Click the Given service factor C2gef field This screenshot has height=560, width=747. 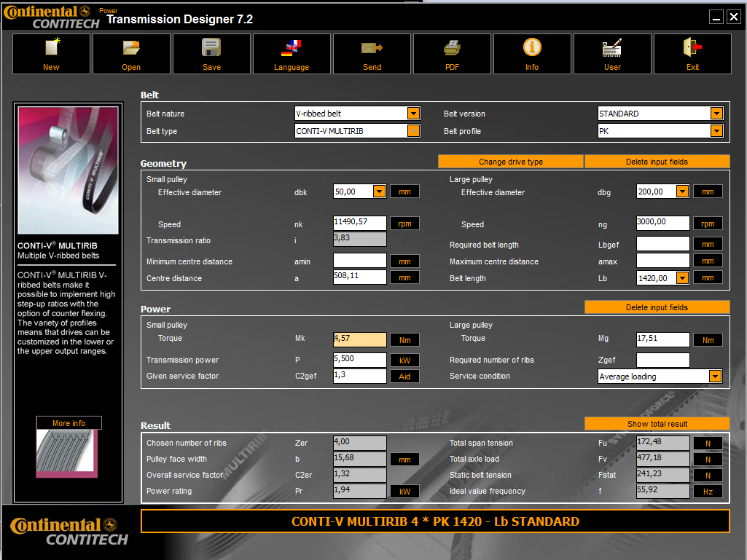coord(360,376)
